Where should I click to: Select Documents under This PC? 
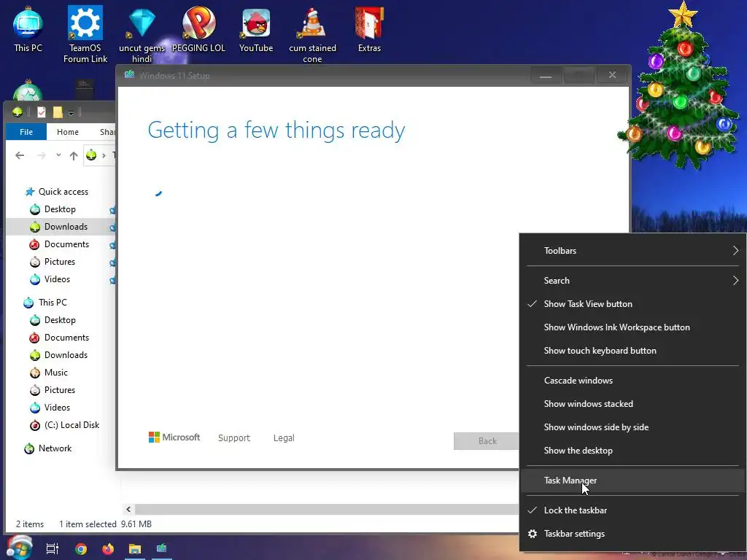tap(60, 338)
